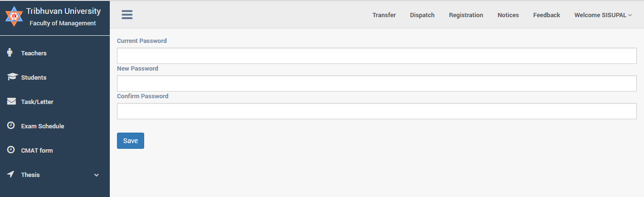Open the Feedback link
Screen dimensions: 644x197
546,15
